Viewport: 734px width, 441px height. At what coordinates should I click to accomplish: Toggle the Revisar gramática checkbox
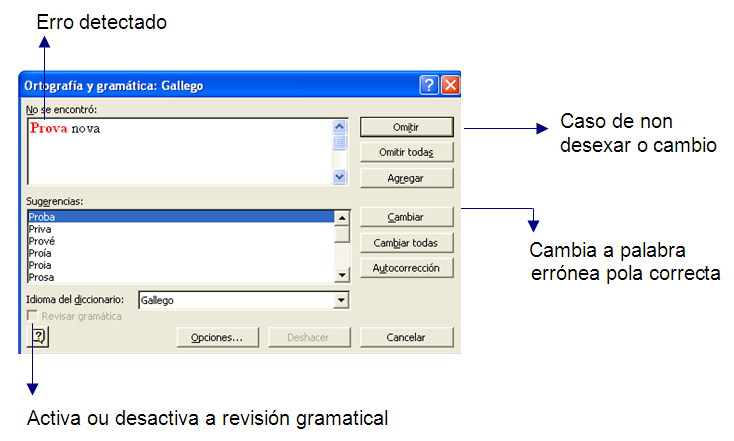pos(34,316)
